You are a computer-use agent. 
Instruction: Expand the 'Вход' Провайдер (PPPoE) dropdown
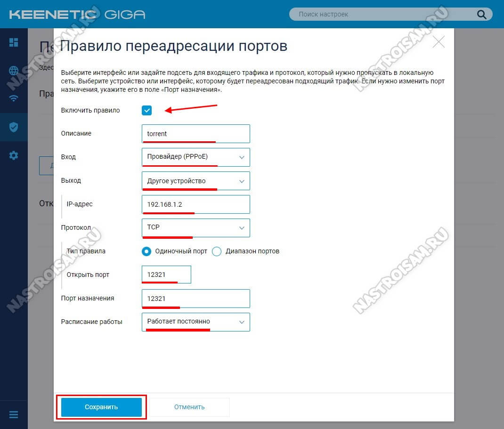point(196,157)
